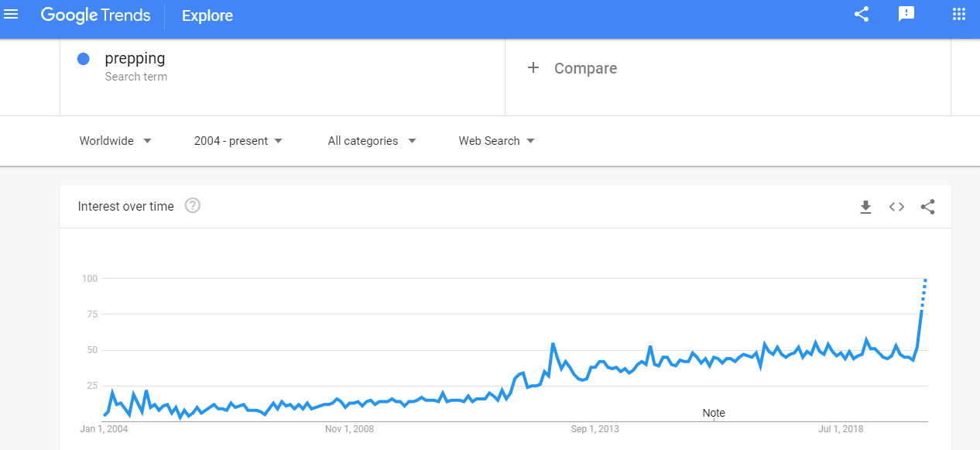
Task: Open the send feedback icon
Action: click(x=906, y=15)
